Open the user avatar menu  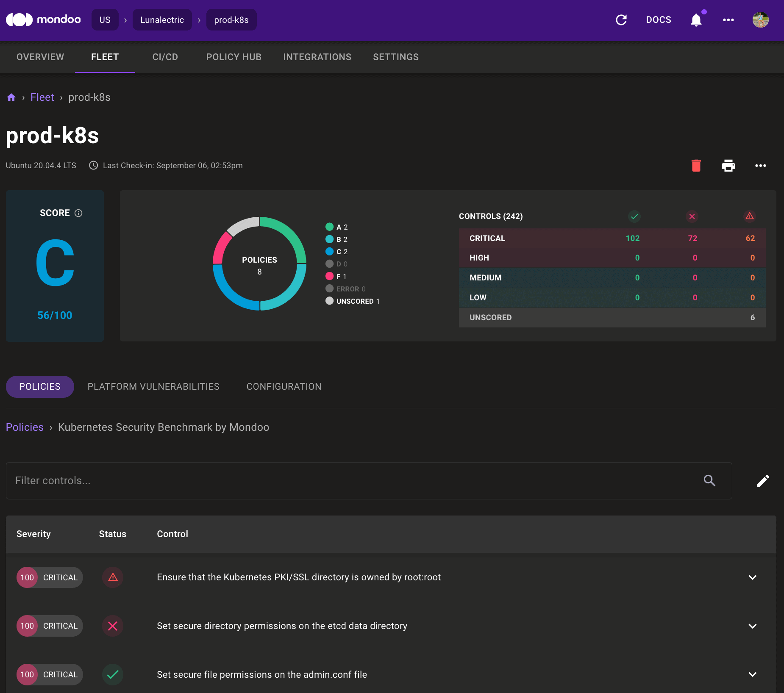760,20
